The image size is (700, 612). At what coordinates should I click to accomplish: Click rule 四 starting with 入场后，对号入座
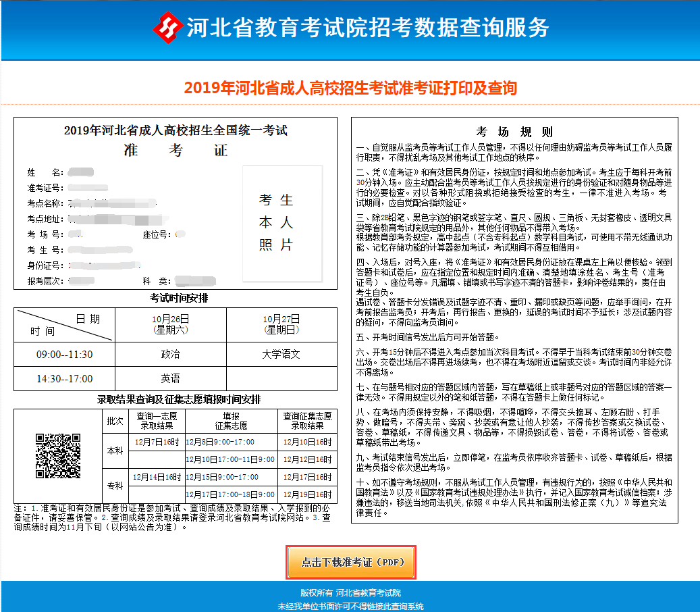tap(514, 292)
